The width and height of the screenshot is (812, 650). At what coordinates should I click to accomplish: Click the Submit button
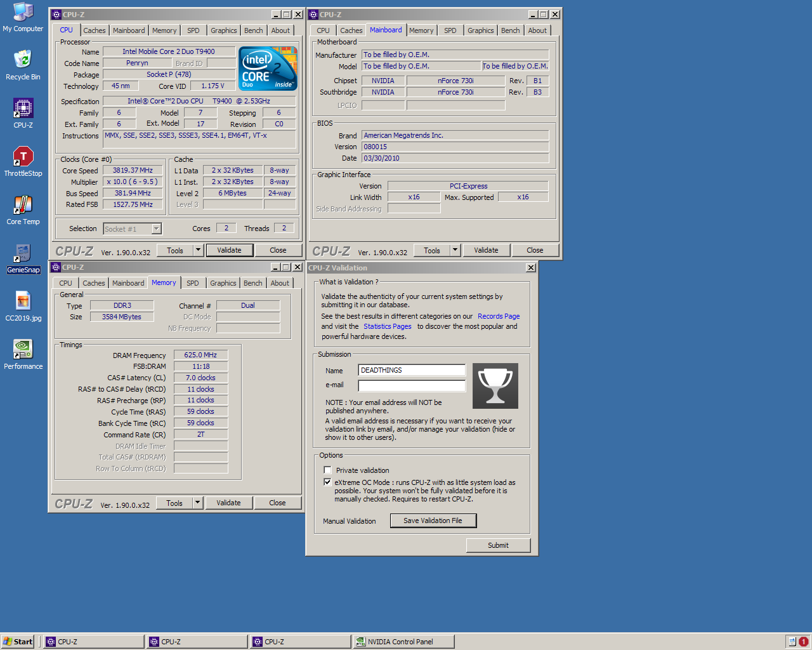tap(498, 545)
